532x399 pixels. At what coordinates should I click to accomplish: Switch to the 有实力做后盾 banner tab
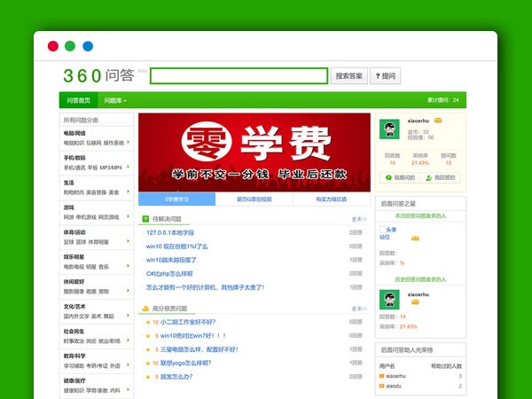332,199
